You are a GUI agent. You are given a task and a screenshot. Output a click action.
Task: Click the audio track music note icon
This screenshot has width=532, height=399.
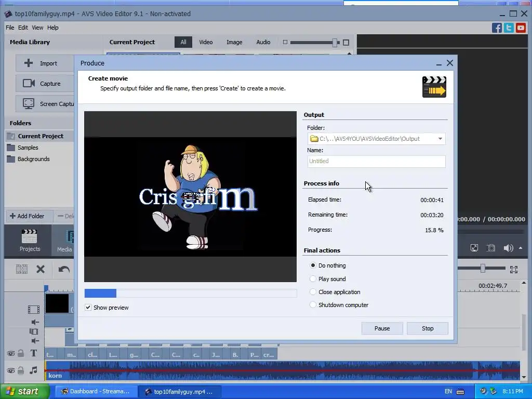click(x=33, y=370)
